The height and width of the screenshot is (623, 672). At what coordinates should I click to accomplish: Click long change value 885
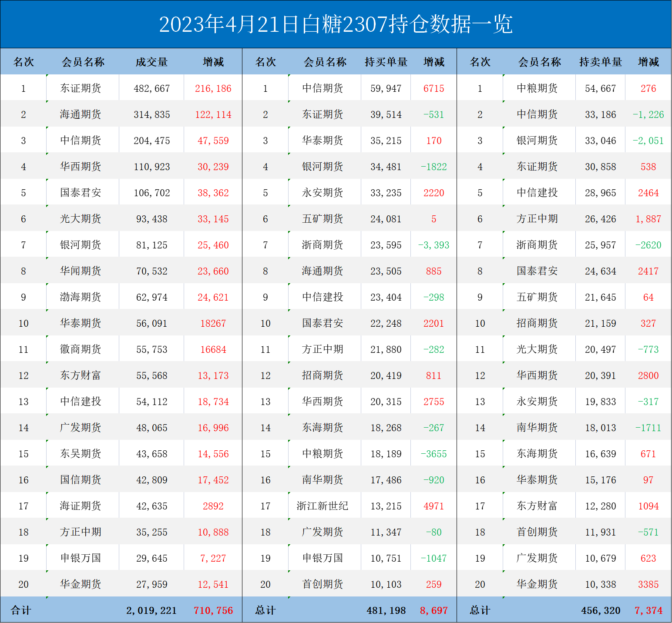click(434, 271)
